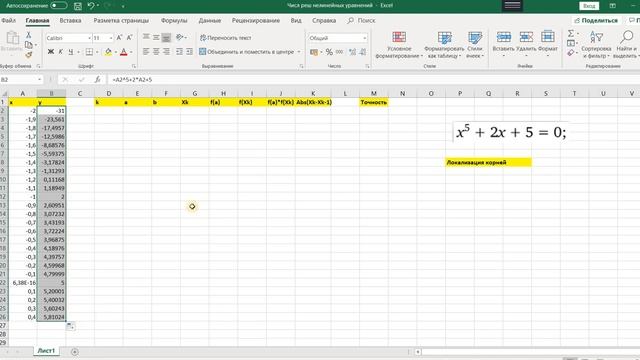Toggle Переносить текст (wrap text)
This screenshot has height=360, width=640.
click(x=225, y=38)
